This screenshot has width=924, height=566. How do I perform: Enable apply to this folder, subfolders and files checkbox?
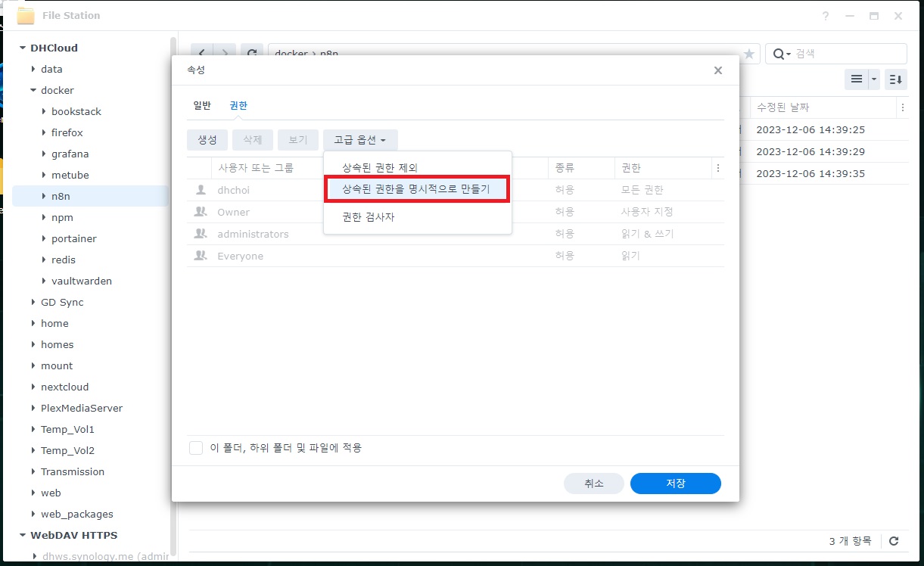(196, 448)
